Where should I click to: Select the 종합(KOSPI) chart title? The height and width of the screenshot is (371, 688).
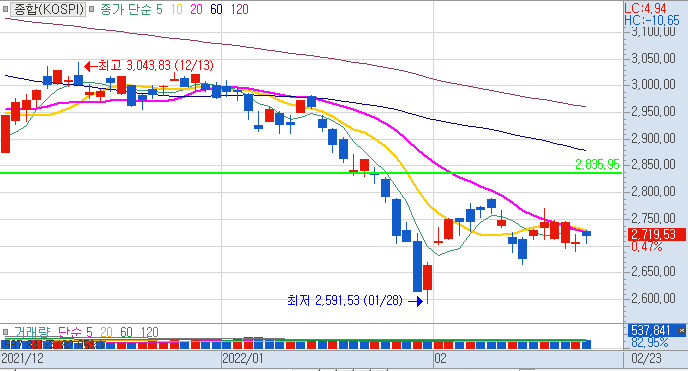click(48, 9)
